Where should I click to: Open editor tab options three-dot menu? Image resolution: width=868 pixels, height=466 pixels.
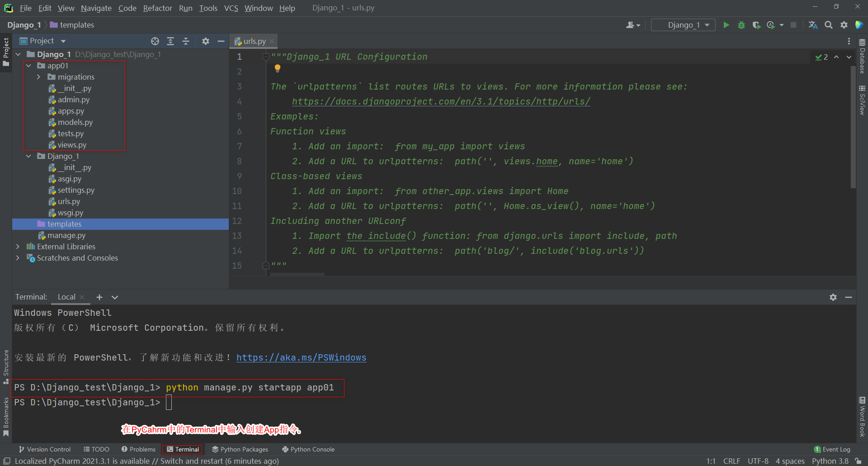pos(849,41)
